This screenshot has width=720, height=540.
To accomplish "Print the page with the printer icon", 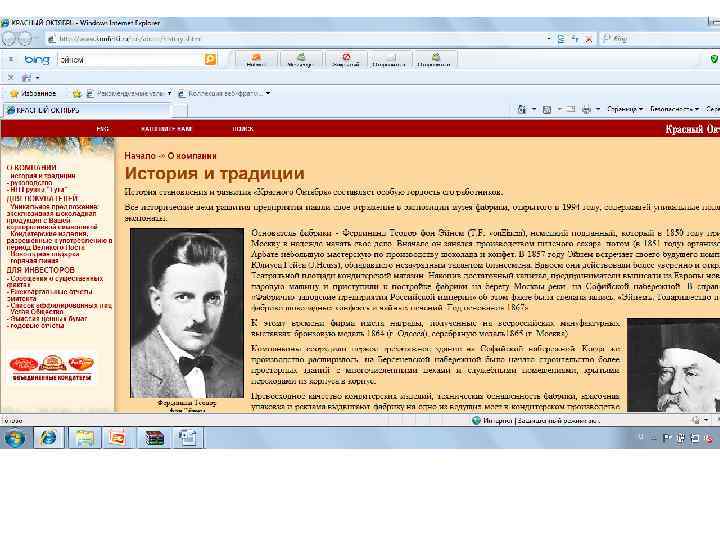I will click(586, 109).
